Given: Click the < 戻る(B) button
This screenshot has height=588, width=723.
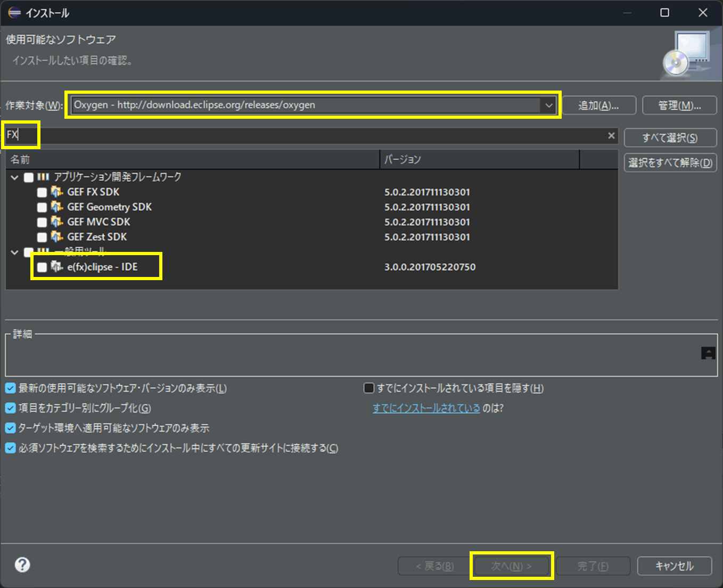Looking at the screenshot, I should (435, 566).
